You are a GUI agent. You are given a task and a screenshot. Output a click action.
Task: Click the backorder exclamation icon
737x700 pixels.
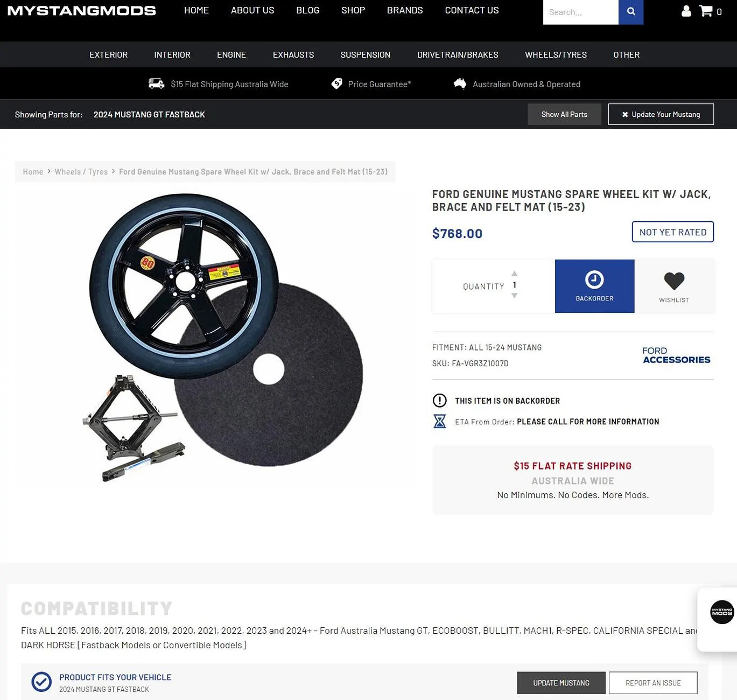tap(440, 401)
